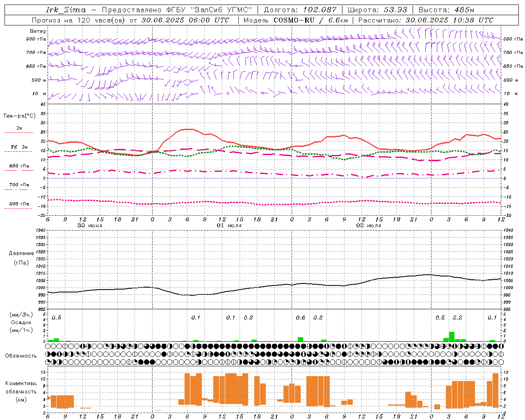
Task: Click the precipitation value 0.6
Action: 301,318
